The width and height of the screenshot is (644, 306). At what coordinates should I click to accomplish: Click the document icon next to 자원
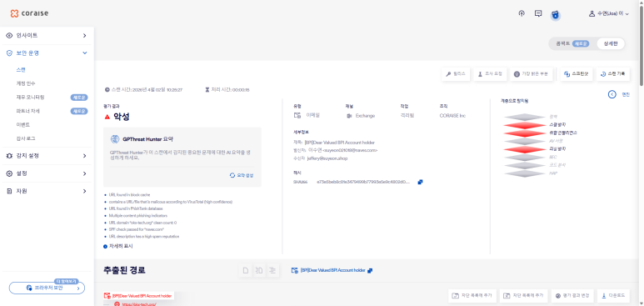point(9,191)
